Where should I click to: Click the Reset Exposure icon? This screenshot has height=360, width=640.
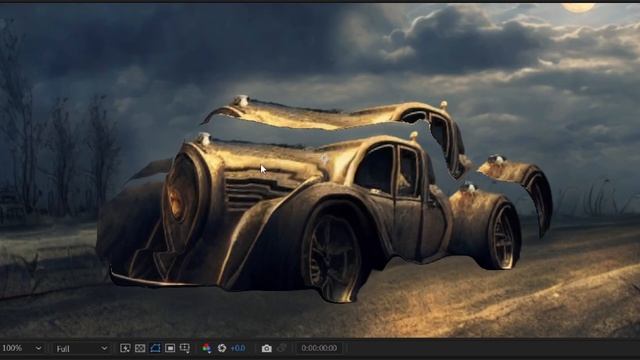222,348
